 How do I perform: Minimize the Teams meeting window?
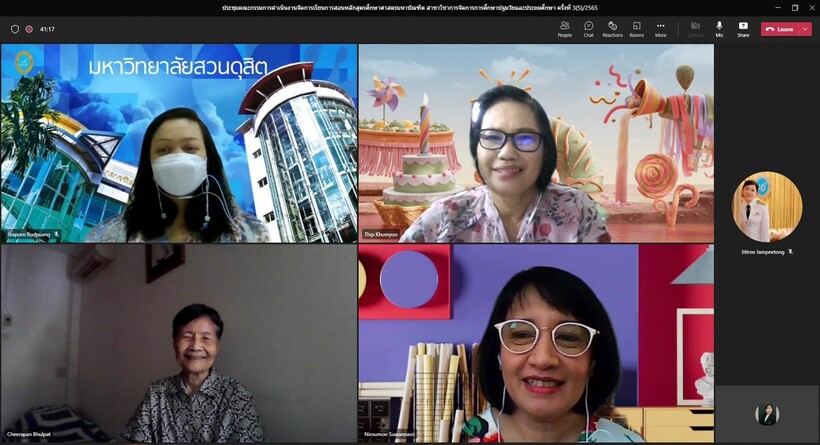tap(779, 8)
